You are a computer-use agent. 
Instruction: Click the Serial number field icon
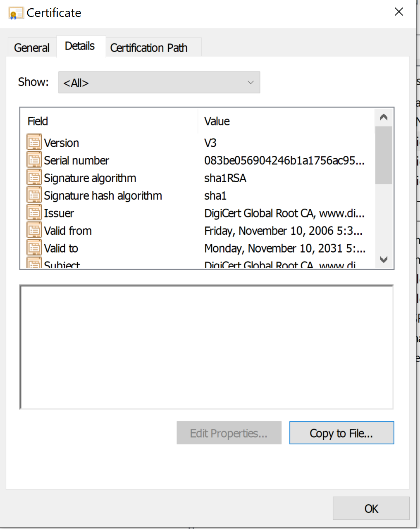34,159
